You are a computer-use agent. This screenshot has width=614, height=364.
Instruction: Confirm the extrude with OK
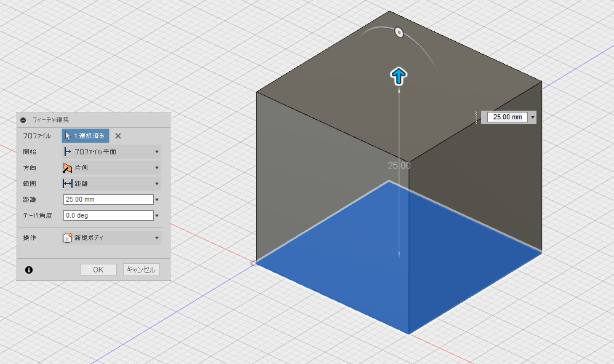pyautogui.click(x=98, y=270)
